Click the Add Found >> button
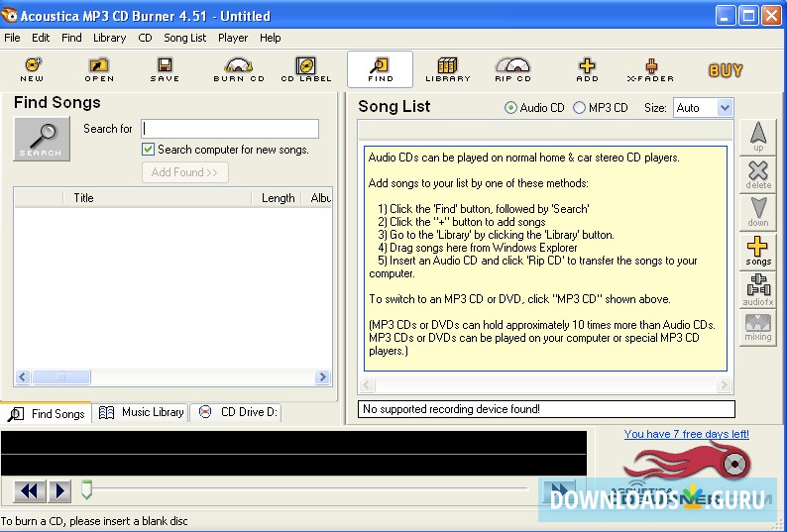787x532 pixels. (185, 172)
